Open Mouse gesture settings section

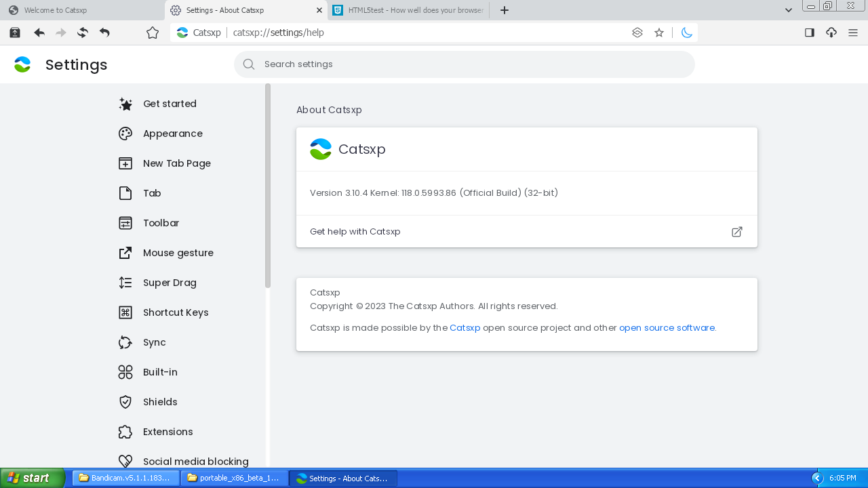(x=178, y=253)
